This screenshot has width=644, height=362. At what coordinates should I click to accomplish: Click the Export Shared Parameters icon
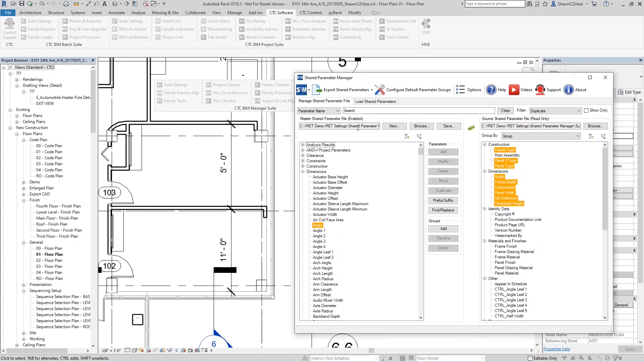click(318, 90)
